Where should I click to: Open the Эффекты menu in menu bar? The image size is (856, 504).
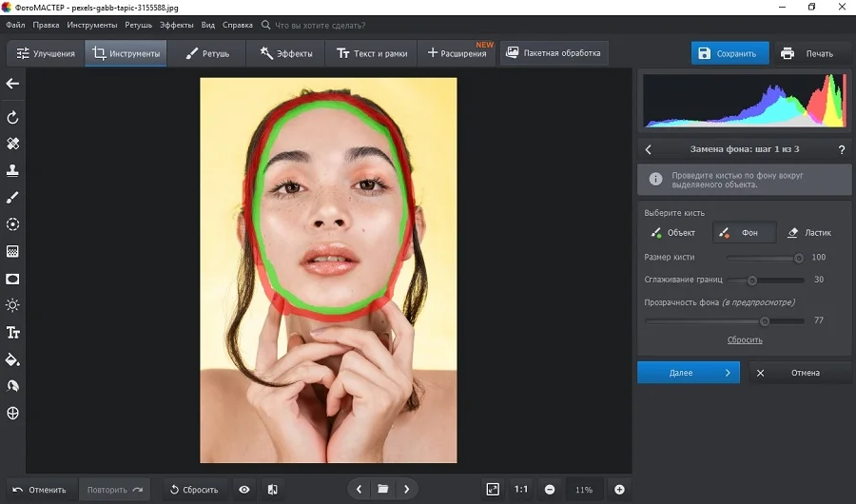click(x=176, y=25)
